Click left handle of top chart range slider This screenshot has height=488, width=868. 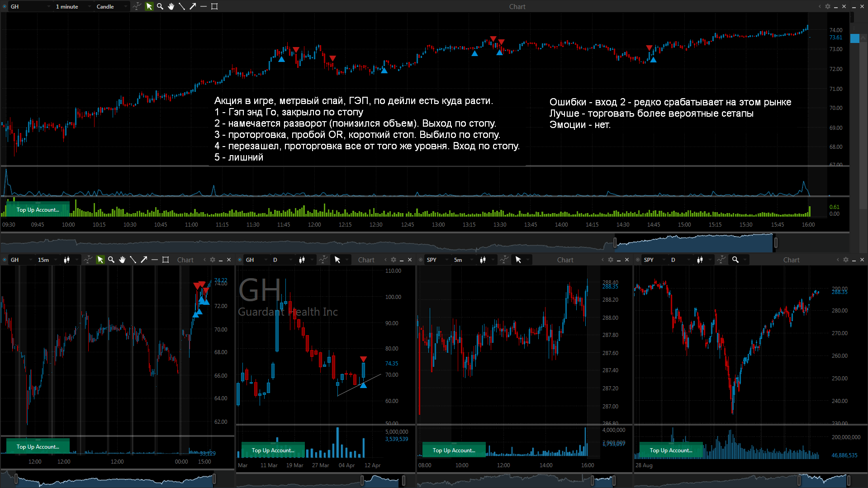(x=615, y=243)
